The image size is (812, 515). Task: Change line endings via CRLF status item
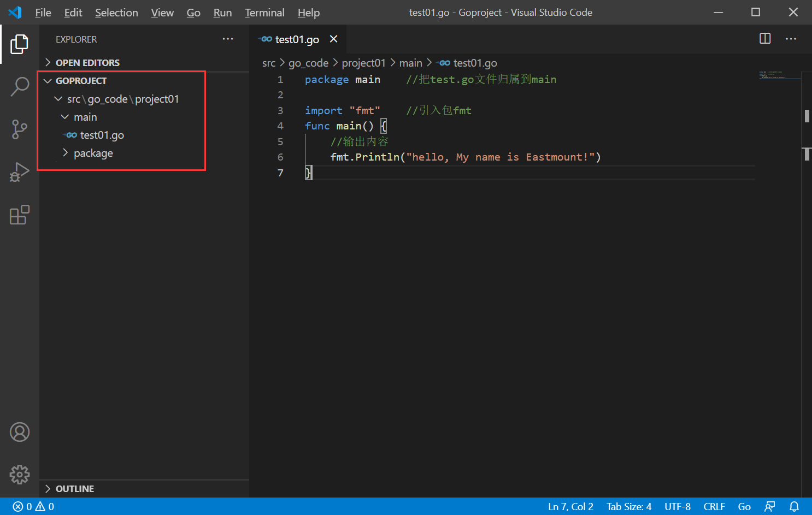714,506
